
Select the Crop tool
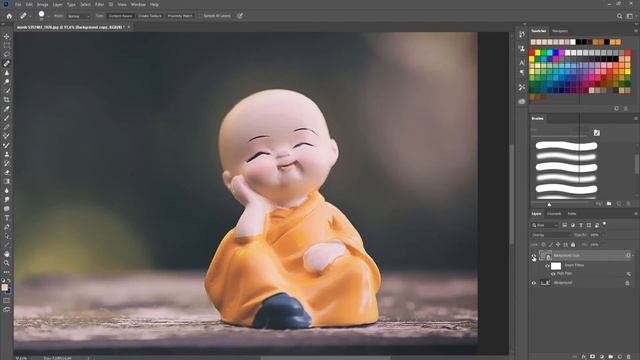coord(7,100)
